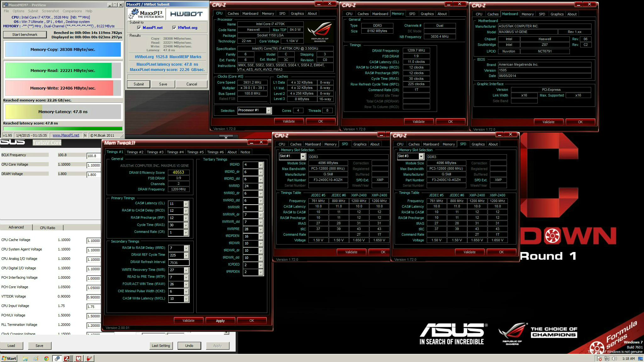Open the Comparisons menu in MaxxMEM
The height and width of the screenshot is (362, 644).
tap(72, 11)
